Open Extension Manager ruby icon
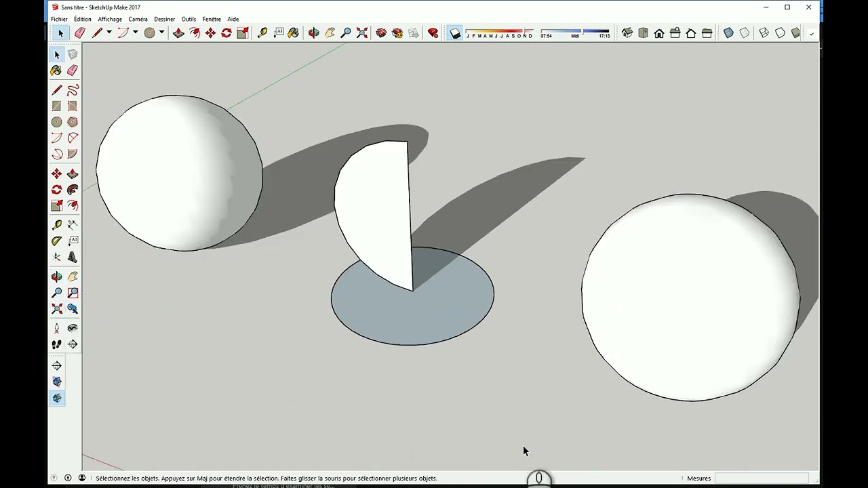 coord(433,33)
